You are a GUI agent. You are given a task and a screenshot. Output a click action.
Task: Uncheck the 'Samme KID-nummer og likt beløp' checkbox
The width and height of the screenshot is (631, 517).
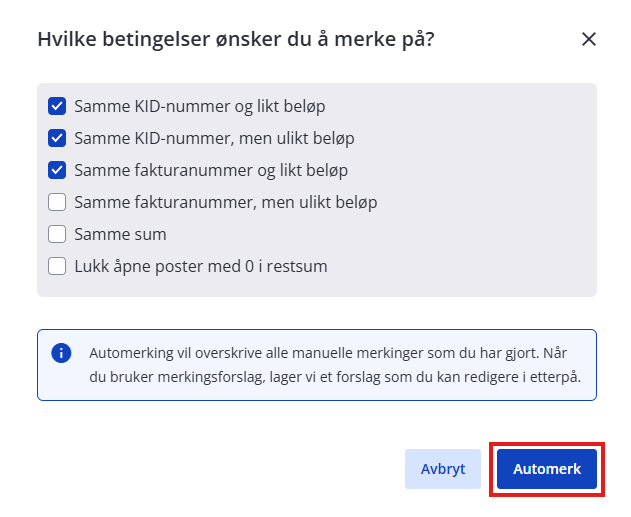[x=57, y=106]
